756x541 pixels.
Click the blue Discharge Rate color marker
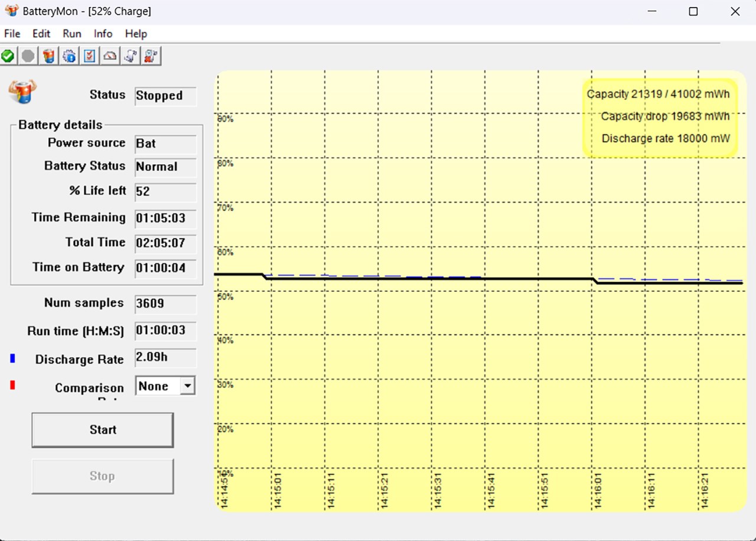click(12, 359)
